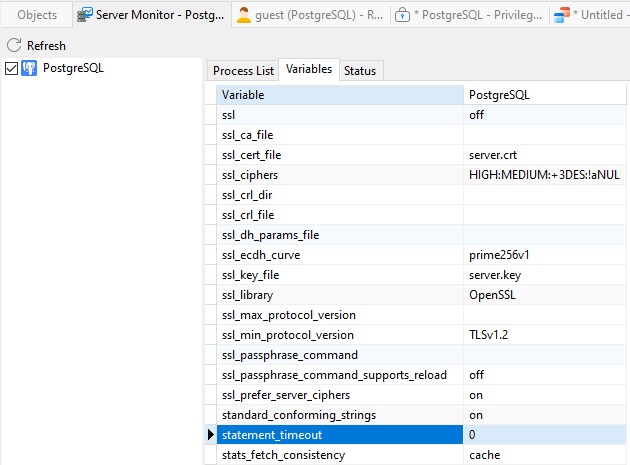This screenshot has width=630, height=465.
Task: Click the off value in ssl row
Action: pyautogui.click(x=545, y=115)
